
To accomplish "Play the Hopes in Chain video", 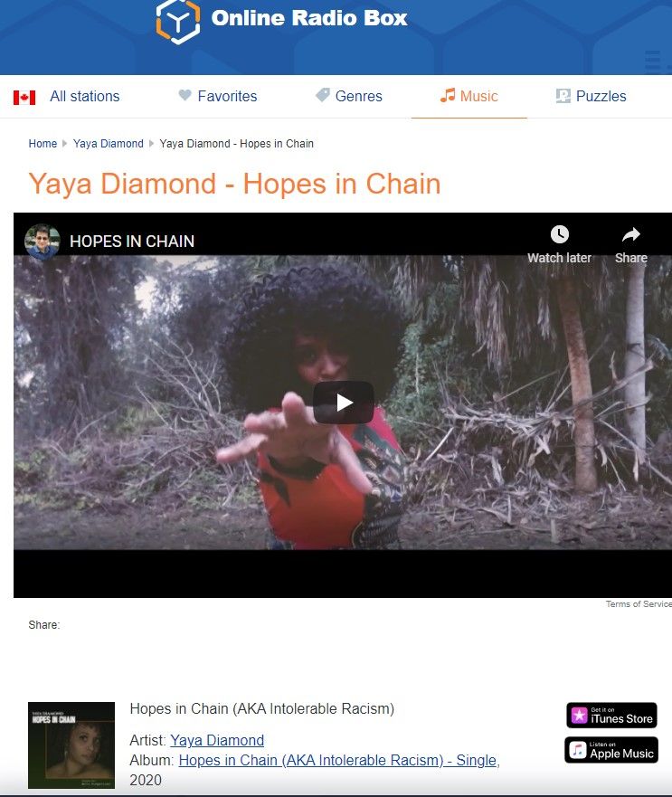I will click(x=343, y=403).
